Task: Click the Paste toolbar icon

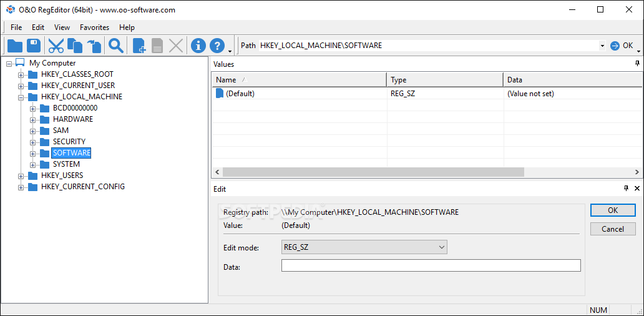Action: click(94, 46)
